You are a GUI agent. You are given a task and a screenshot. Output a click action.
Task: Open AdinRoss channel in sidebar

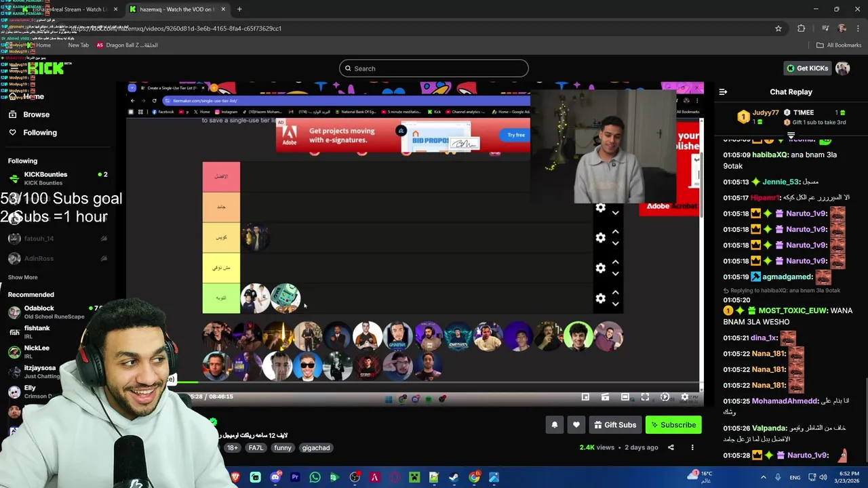click(x=58, y=258)
